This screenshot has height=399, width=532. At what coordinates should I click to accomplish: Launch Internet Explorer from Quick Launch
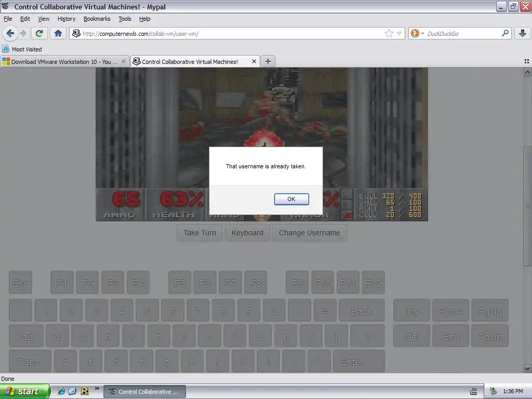point(61,391)
